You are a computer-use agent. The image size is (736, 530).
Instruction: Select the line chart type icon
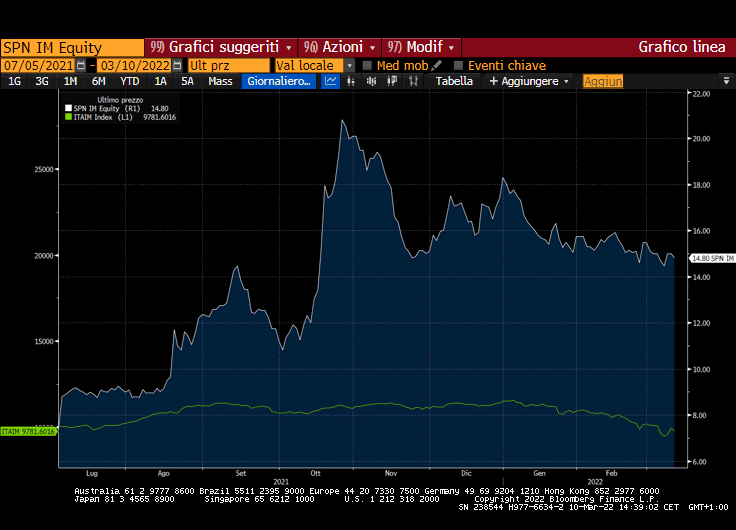332,81
